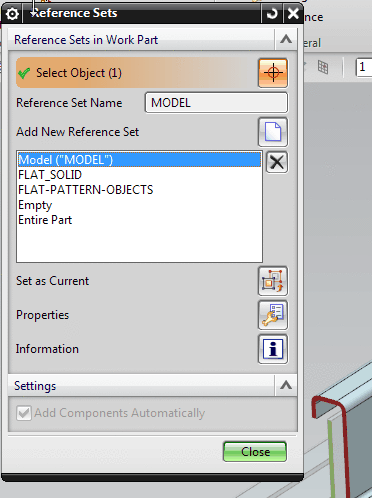This screenshot has width=372, height=498.
Task: Remove the selected reference set
Action: 277,162
